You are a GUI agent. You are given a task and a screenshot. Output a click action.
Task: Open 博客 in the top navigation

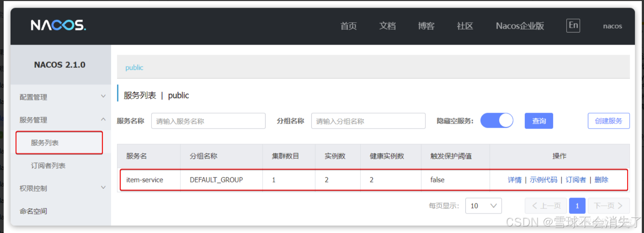426,26
